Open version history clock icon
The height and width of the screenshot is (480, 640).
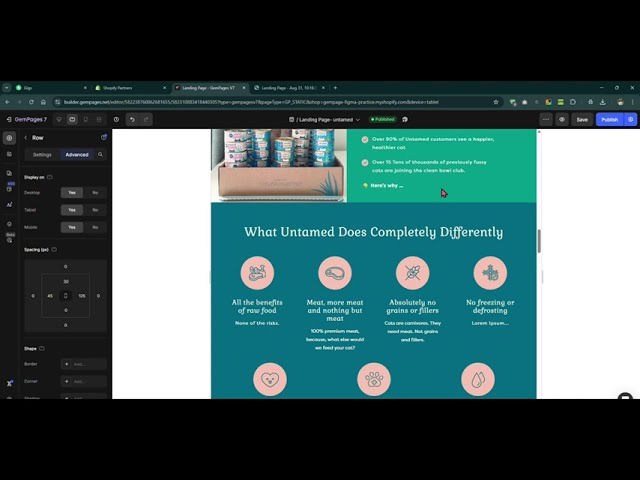coord(116,120)
